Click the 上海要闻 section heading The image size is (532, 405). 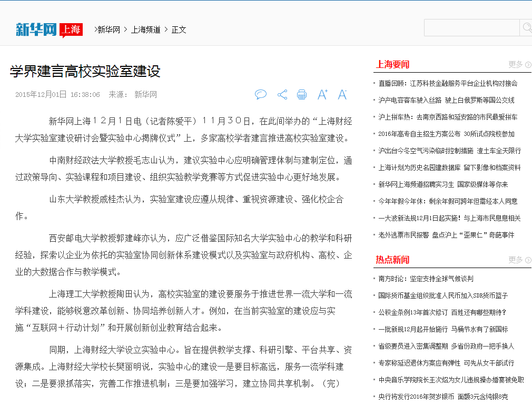392,64
